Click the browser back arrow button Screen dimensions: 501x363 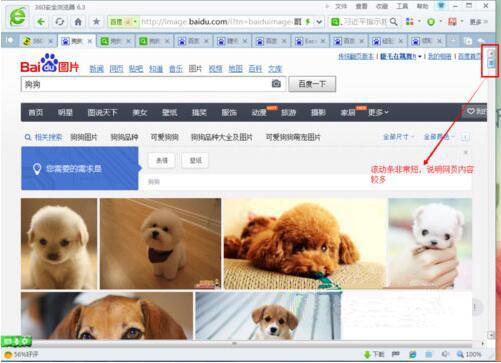coord(41,22)
